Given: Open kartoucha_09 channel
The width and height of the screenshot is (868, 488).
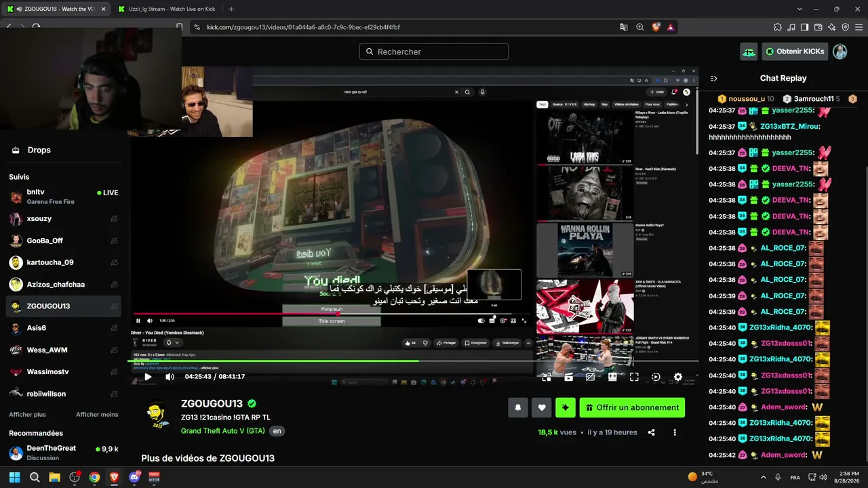Looking at the screenshot, I should tap(64, 262).
